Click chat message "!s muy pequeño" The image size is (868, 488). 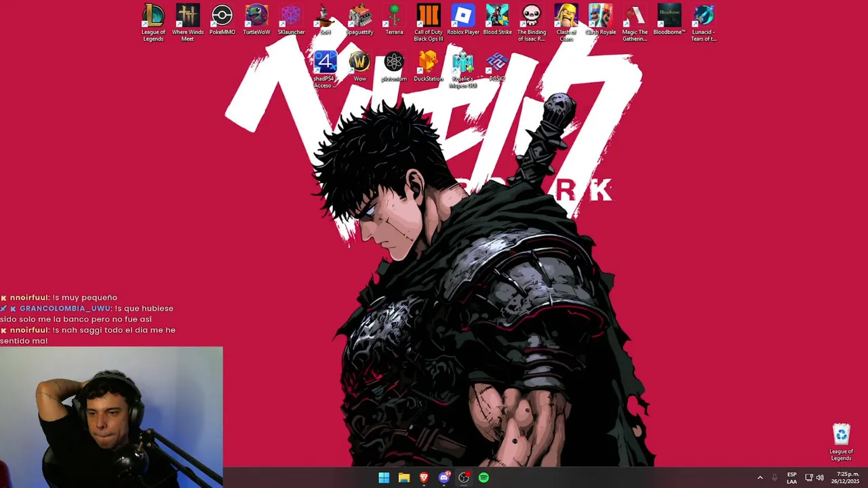click(x=85, y=298)
